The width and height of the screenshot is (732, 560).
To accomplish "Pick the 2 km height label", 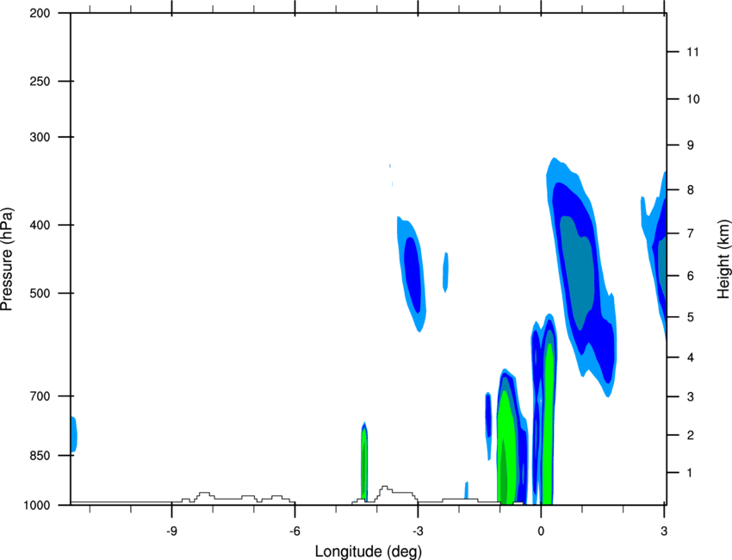I will coord(690,435).
